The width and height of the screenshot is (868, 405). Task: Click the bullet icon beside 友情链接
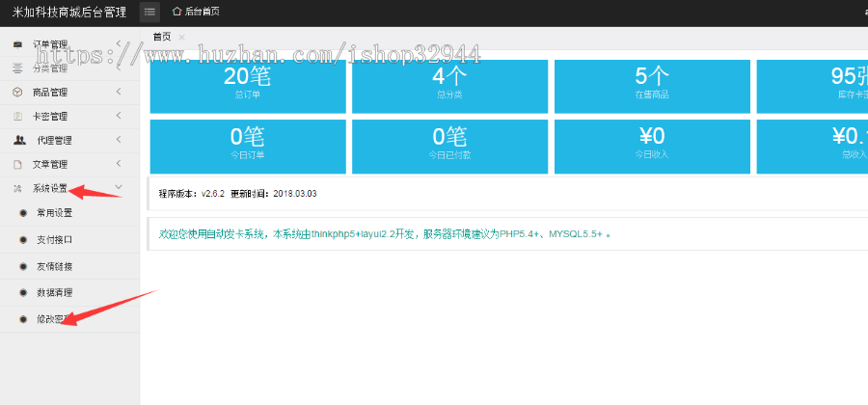pyautogui.click(x=23, y=266)
